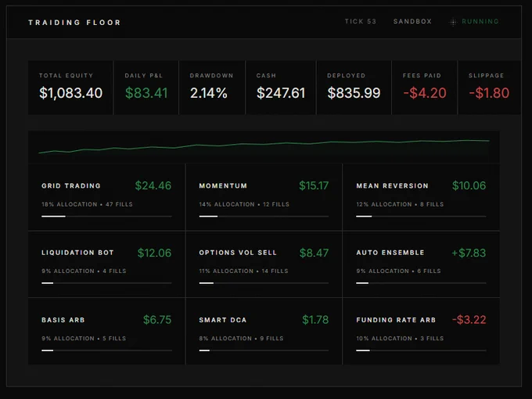The height and width of the screenshot is (399, 532).
Task: Click the Mean Reversion allocation bar
Action: click(421, 216)
